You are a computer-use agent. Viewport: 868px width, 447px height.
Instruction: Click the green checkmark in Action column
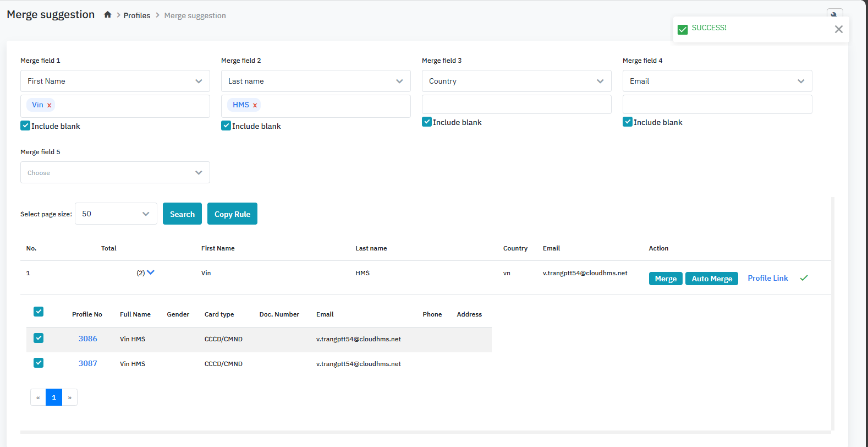[x=804, y=279]
